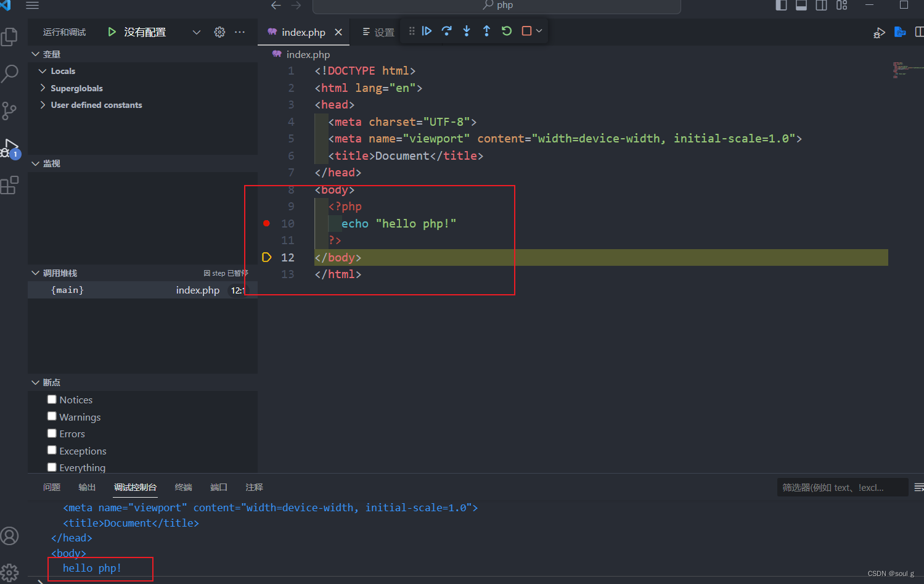This screenshot has width=924, height=584.
Task: Open the Accounts menu icon
Action: point(9,536)
